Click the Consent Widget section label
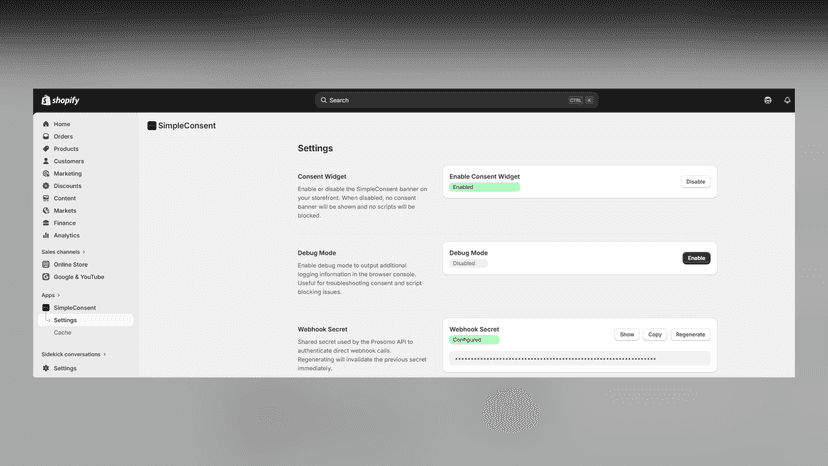The width and height of the screenshot is (828, 466). [x=322, y=176]
